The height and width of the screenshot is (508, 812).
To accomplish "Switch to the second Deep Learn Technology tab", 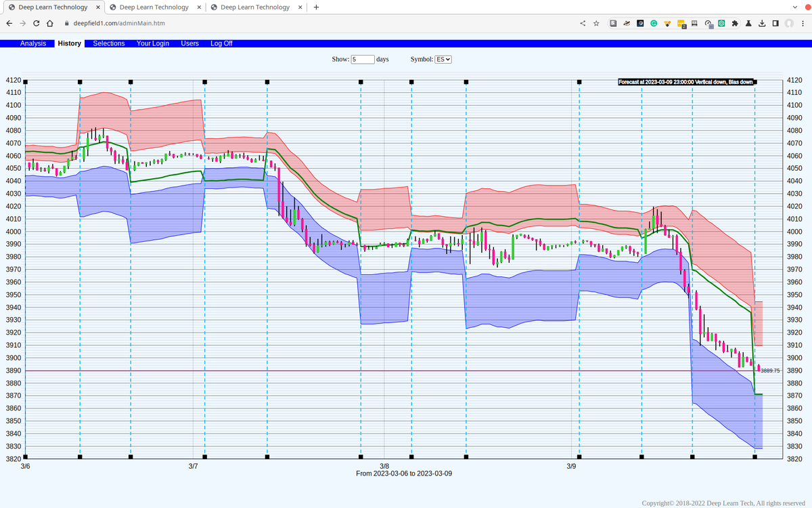I will 154,7.
